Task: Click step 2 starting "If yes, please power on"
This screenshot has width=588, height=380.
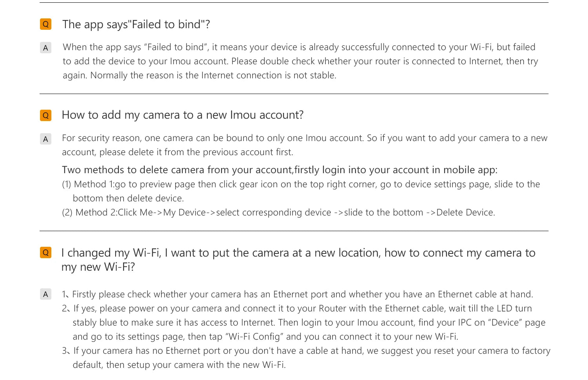Action: tap(303, 322)
